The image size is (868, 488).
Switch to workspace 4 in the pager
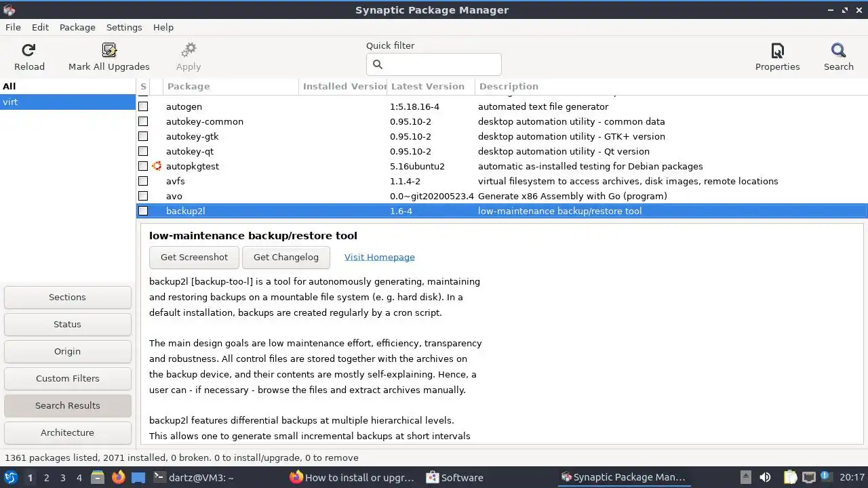(x=79, y=477)
